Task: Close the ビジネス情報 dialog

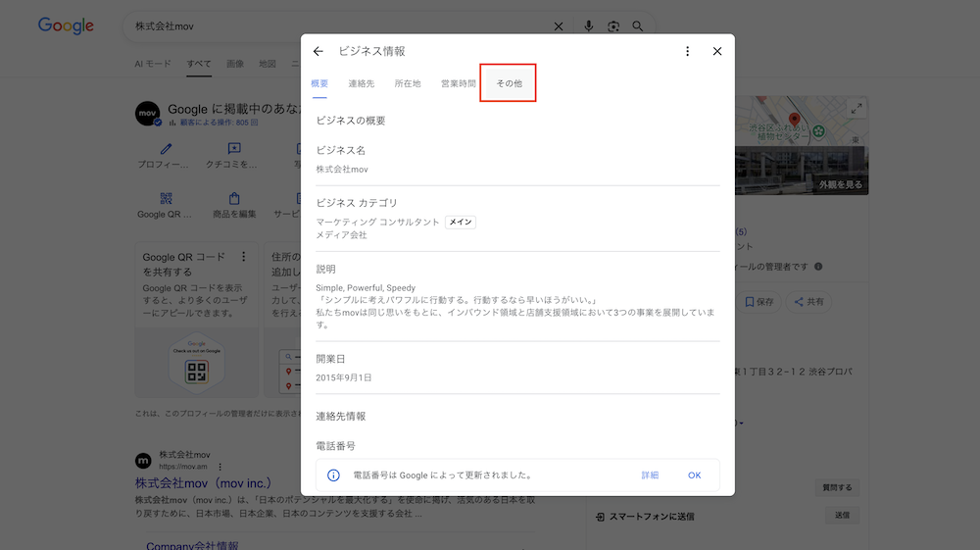Action: pos(717,51)
